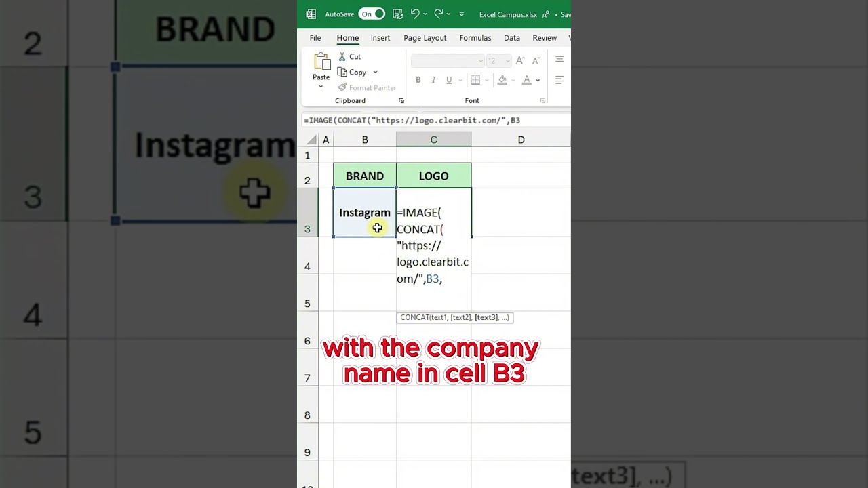This screenshot has width=868, height=488.
Task: Click the Increase Font Size icon
Action: (520, 61)
